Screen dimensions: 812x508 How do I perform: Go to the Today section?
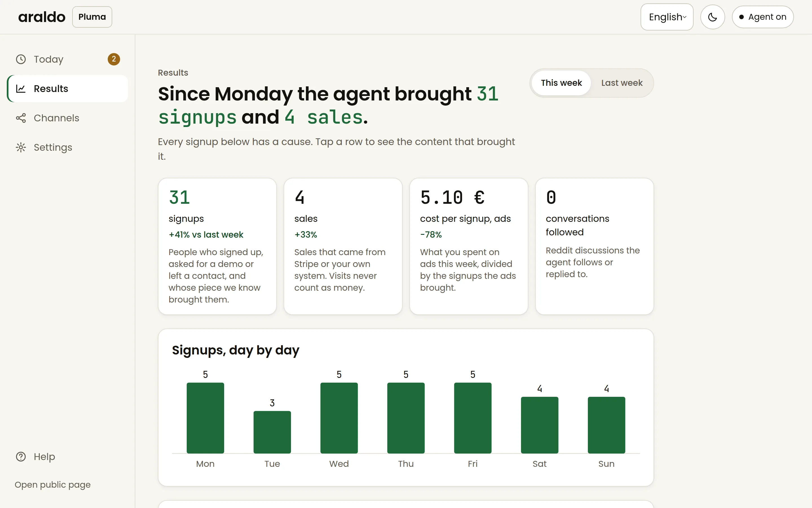coord(67,59)
